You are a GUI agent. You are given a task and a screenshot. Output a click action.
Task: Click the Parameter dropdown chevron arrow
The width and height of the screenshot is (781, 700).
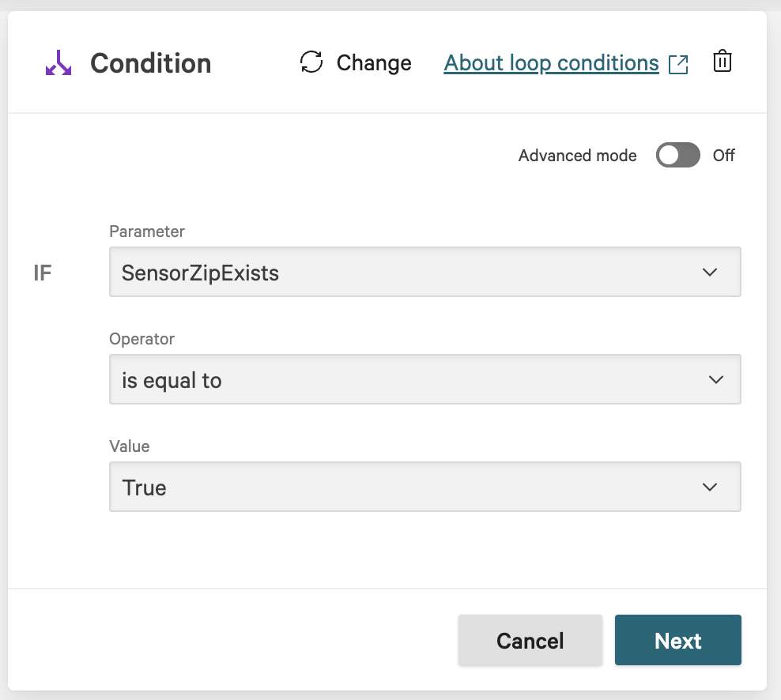coord(710,273)
